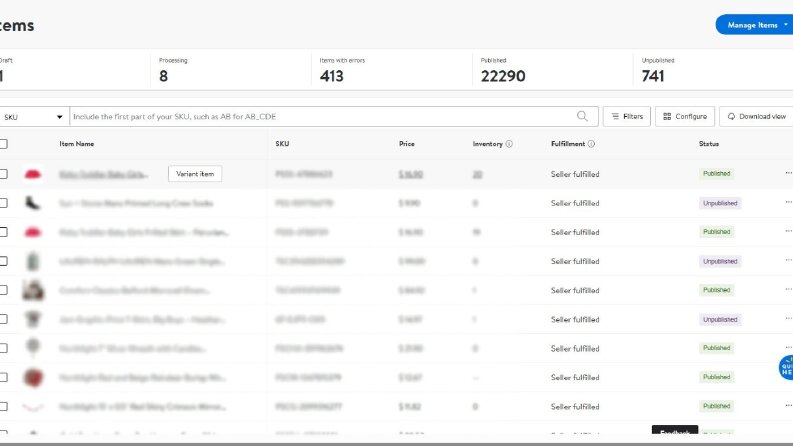Screen dimensions: 793x446
Task: Open the more-options menu on the $84.90 item row
Action: (788, 289)
